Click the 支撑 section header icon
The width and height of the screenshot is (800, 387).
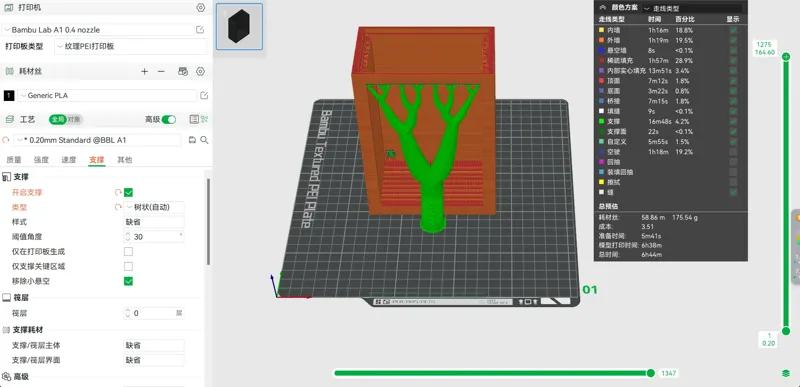[x=7, y=177]
